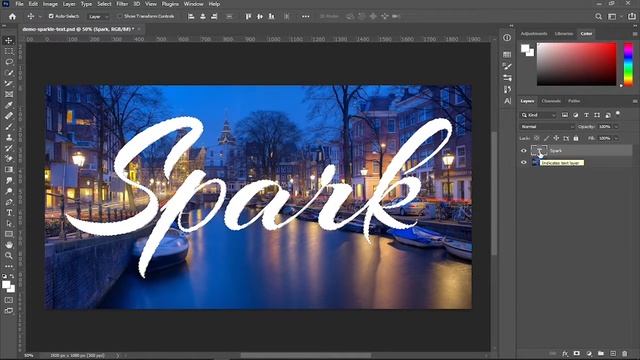Open the Window menu
This screenshot has width=640, height=360.
[193, 4]
